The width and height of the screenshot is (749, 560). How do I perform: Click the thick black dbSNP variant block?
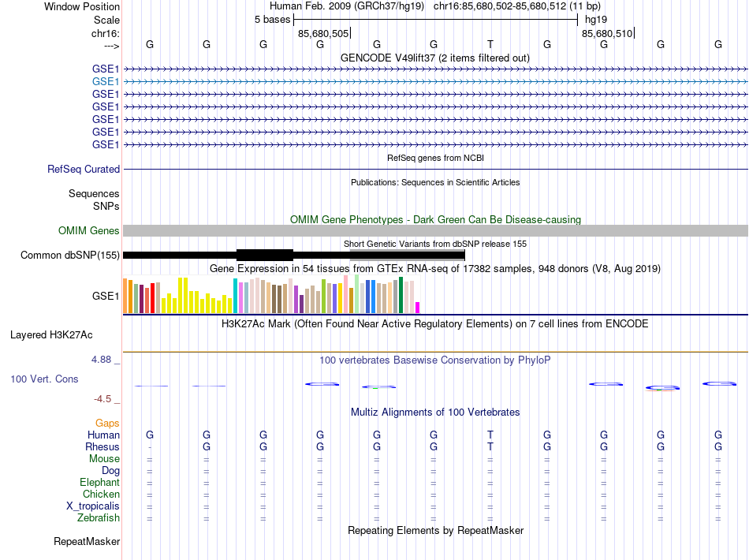pyautogui.click(x=265, y=255)
